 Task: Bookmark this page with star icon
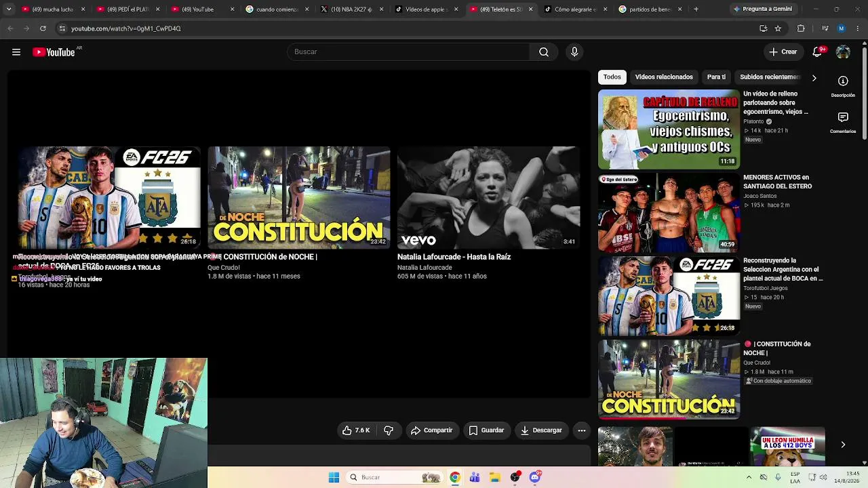click(x=778, y=28)
